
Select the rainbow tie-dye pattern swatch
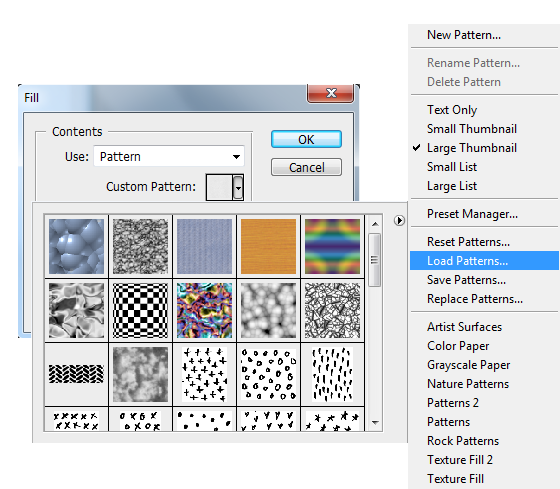332,246
